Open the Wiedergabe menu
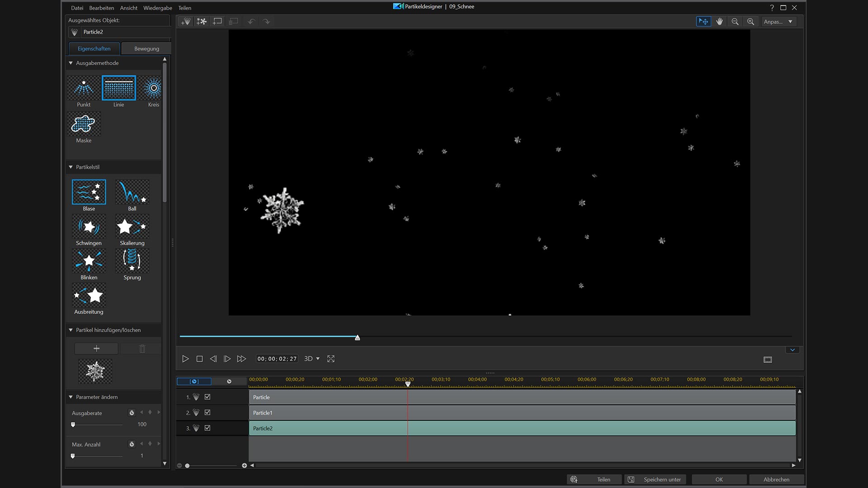Screen dimensions: 868x488 (157, 8)
